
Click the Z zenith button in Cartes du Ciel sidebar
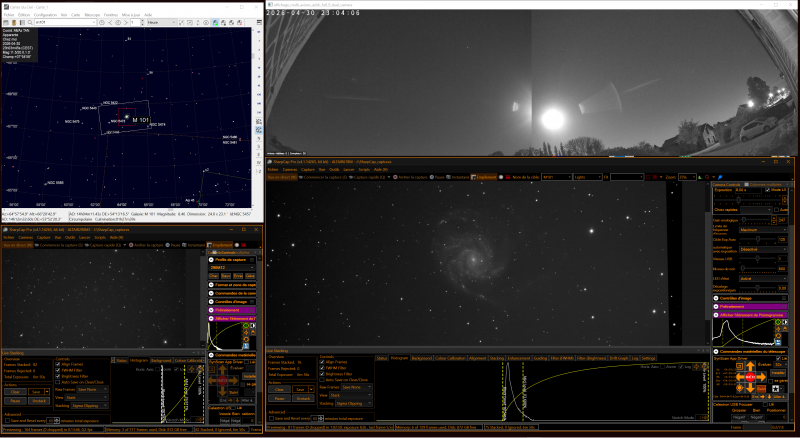pos(259,172)
